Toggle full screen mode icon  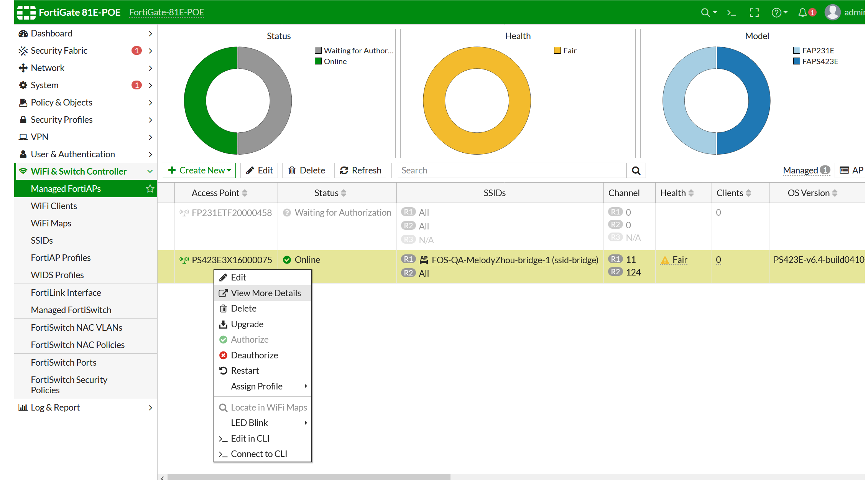tap(754, 13)
